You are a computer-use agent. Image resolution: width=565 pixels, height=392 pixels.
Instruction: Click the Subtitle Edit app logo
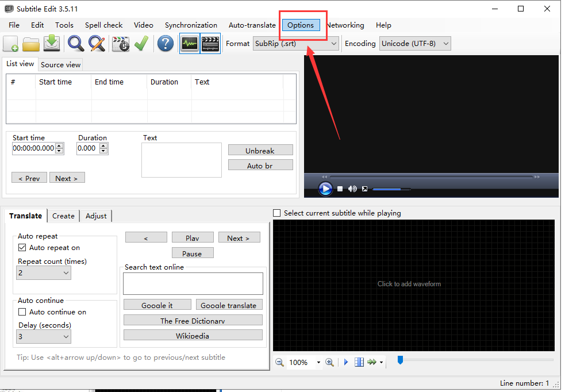(9, 9)
